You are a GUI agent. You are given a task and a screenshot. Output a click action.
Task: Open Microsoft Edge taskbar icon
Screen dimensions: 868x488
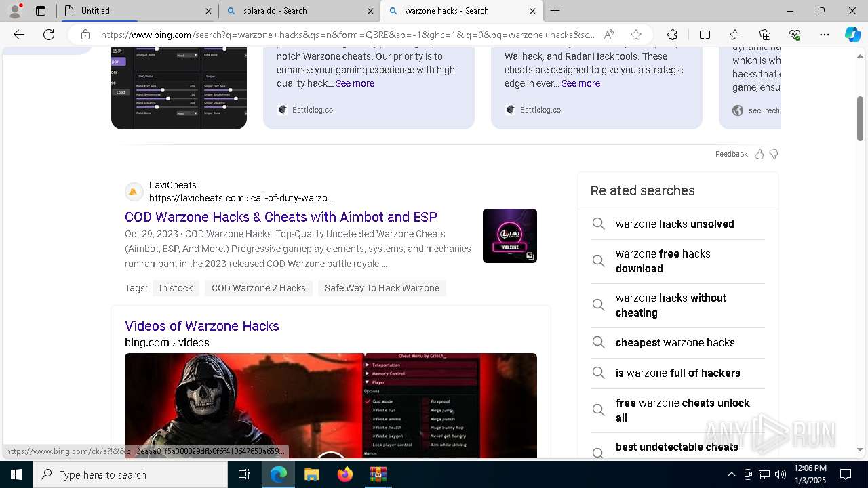click(279, 474)
